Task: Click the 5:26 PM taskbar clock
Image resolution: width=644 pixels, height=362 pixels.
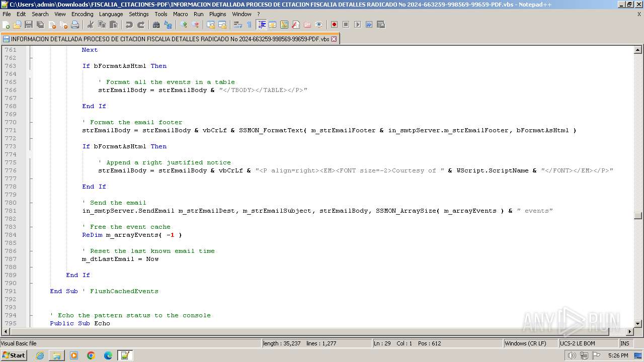Action: tap(618, 355)
